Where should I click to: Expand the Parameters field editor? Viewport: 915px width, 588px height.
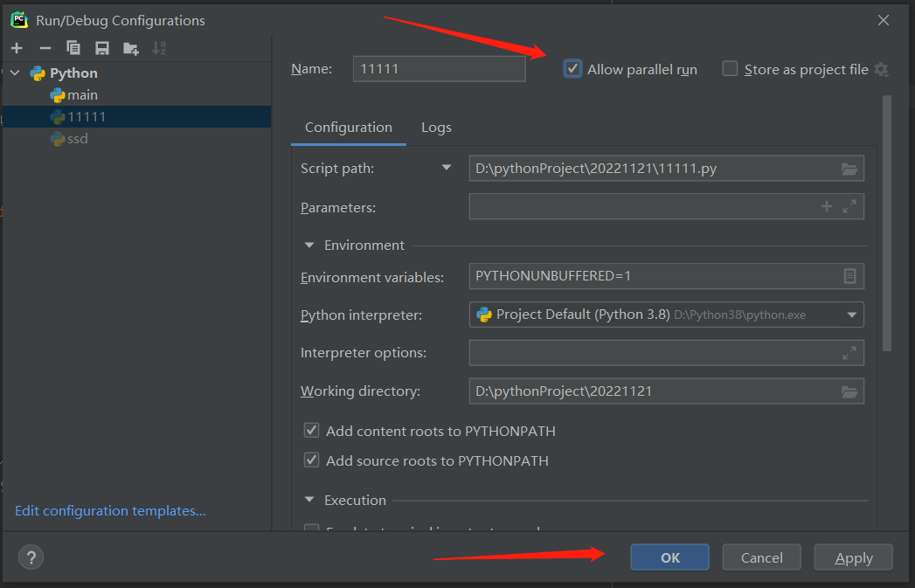[849, 207]
